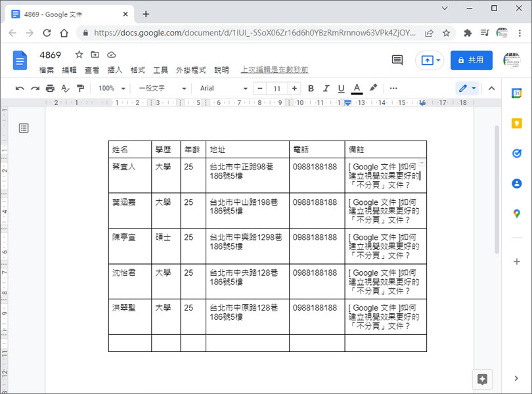The width and height of the screenshot is (532, 394).
Task: Bookmark this page with the star
Action: (x=446, y=33)
